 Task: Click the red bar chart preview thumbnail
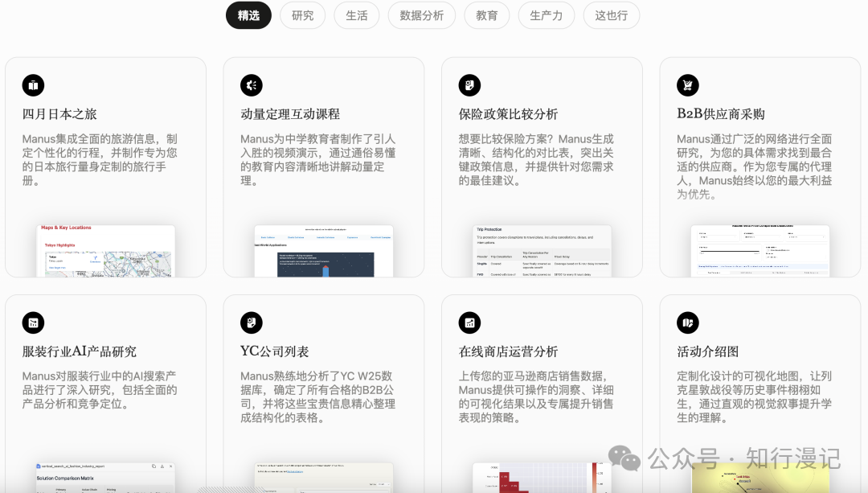pos(542,478)
